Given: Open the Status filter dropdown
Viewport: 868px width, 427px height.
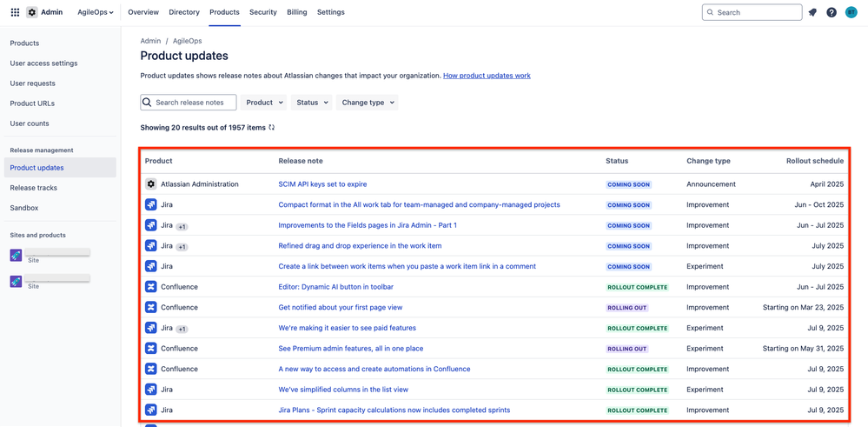Looking at the screenshot, I should [312, 103].
